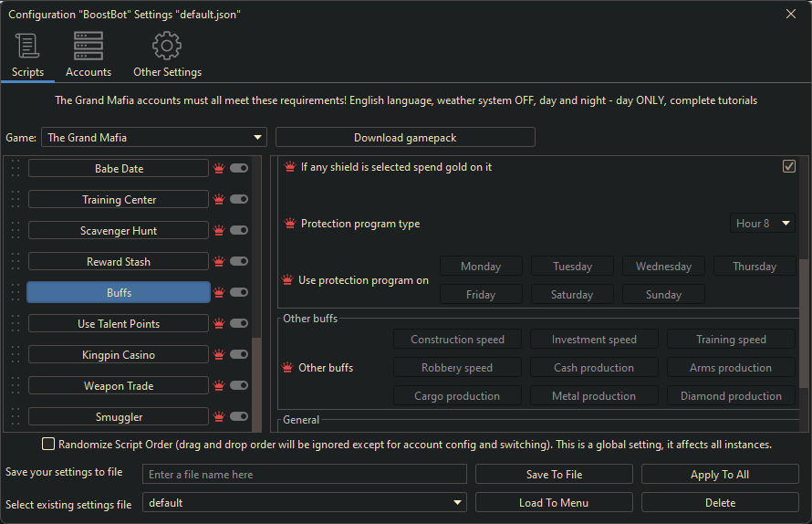
Task: Open the existing settings file dropdown
Action: (x=305, y=503)
